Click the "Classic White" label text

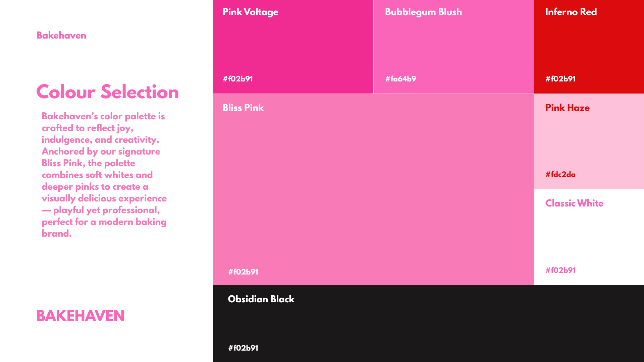(574, 203)
